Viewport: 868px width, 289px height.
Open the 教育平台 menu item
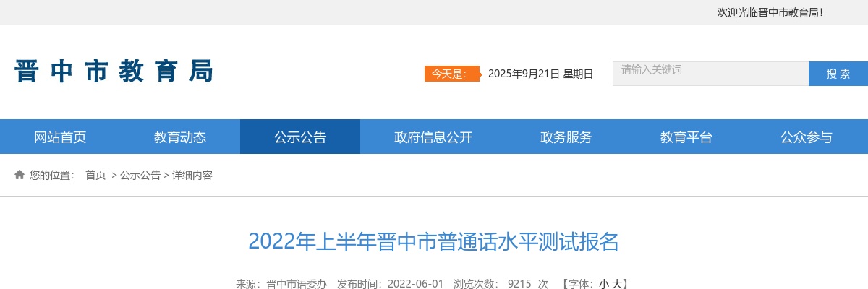tap(686, 137)
